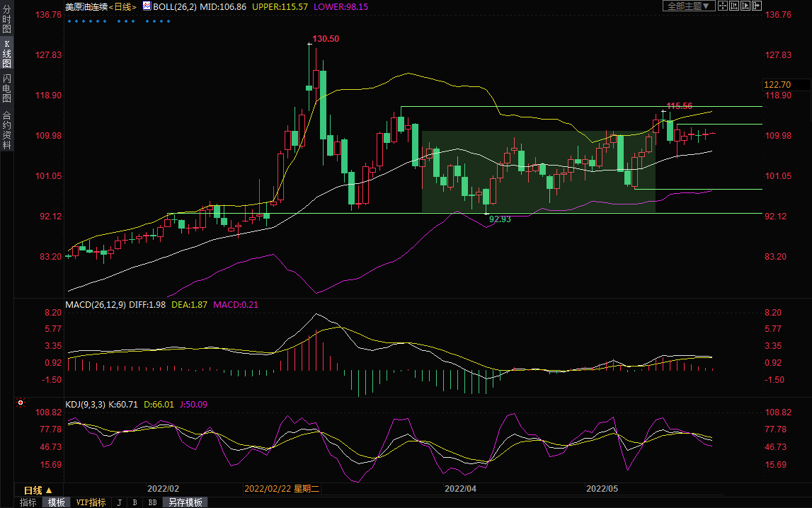Click the jump-to-start range icon

point(734,6)
